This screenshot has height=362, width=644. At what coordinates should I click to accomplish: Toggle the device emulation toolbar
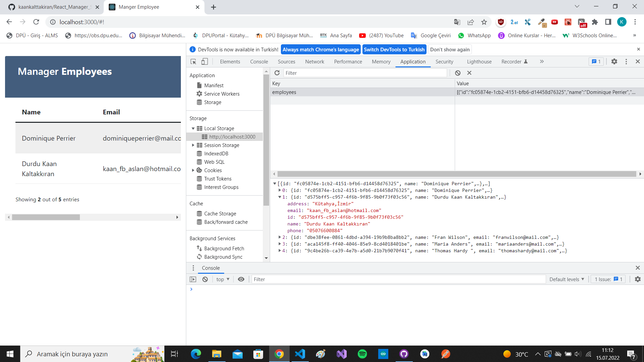pos(205,62)
